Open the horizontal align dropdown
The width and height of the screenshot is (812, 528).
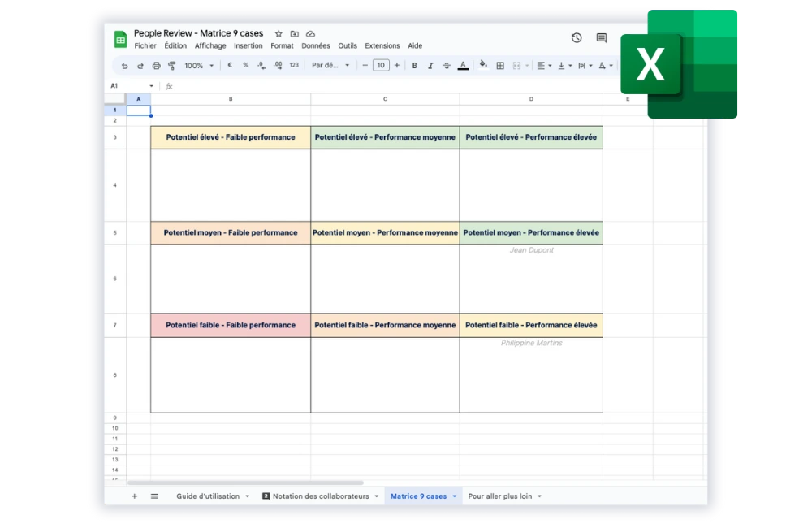pyautogui.click(x=544, y=66)
